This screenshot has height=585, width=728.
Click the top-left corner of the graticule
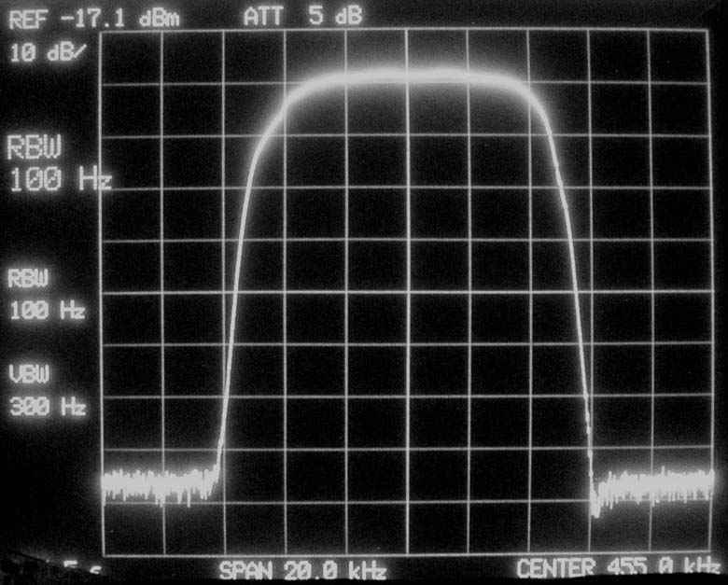tap(101, 31)
